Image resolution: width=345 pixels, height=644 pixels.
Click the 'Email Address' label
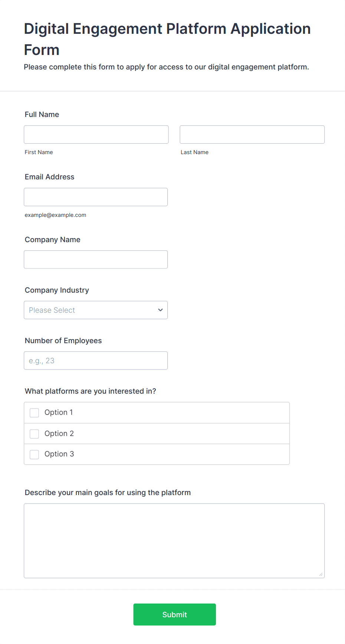[x=49, y=177]
